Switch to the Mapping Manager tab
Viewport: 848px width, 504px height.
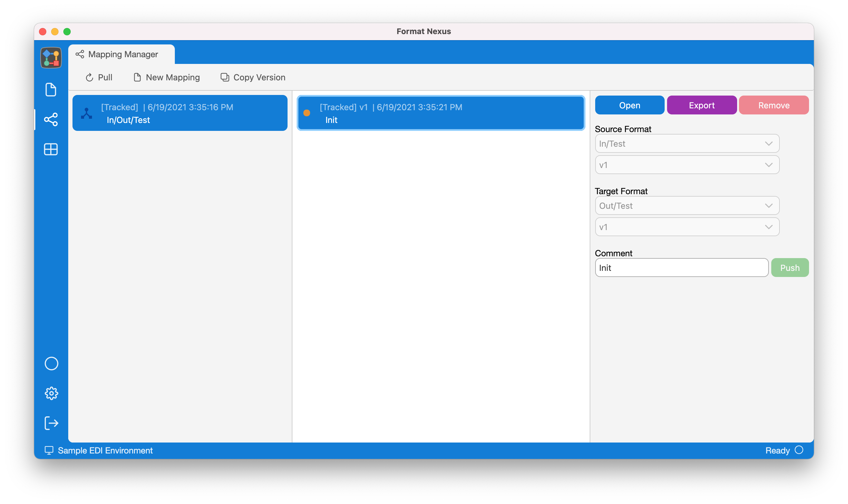point(121,54)
